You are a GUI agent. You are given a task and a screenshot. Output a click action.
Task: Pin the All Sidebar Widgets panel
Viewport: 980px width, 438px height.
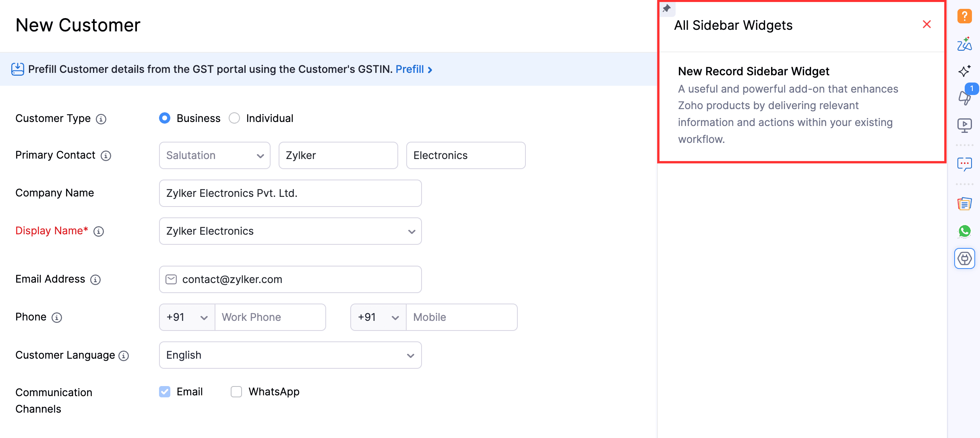pyautogui.click(x=667, y=8)
